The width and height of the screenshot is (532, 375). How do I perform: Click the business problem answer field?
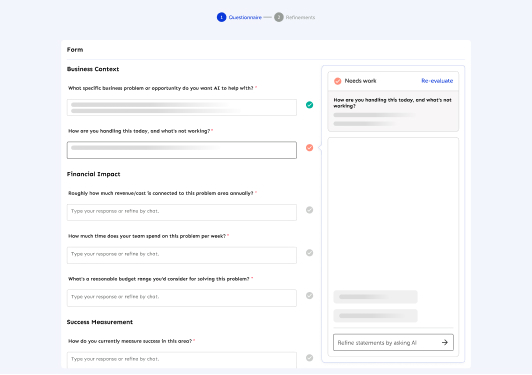pos(182,108)
